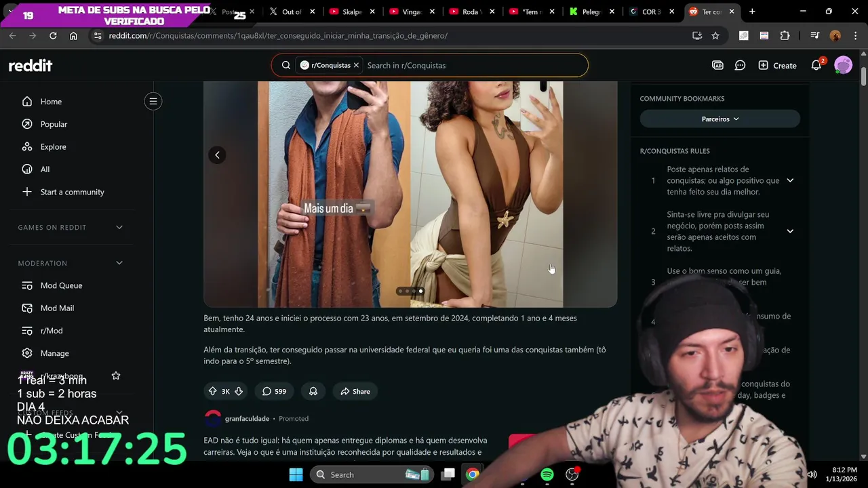Favorite r/krazybong with the star icon

tap(116, 375)
